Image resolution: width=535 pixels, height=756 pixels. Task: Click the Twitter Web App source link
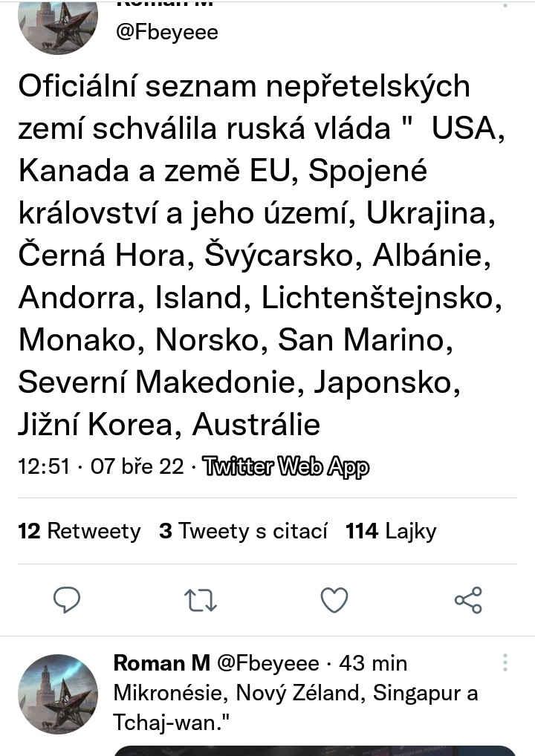click(x=285, y=467)
